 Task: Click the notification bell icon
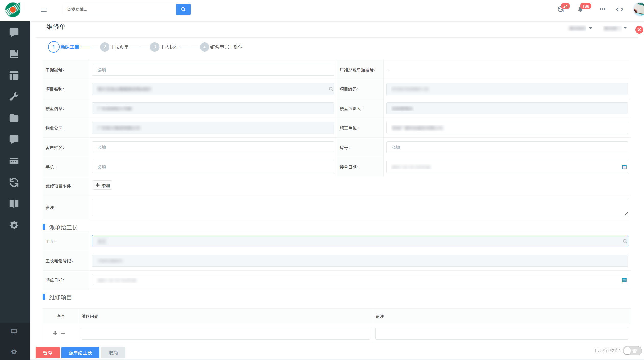580,9
